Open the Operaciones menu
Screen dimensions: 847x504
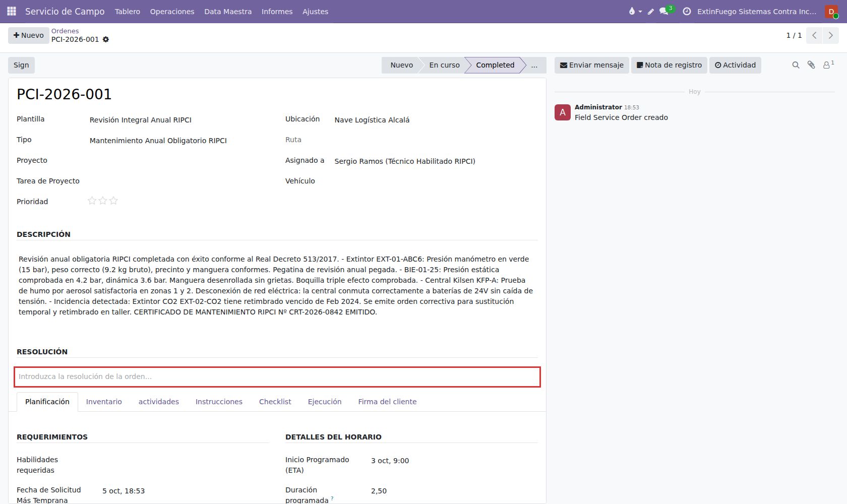pos(172,11)
